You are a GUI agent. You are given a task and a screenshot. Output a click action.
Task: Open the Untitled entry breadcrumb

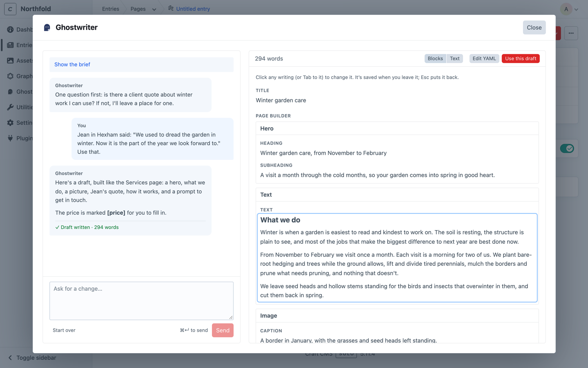(x=193, y=9)
